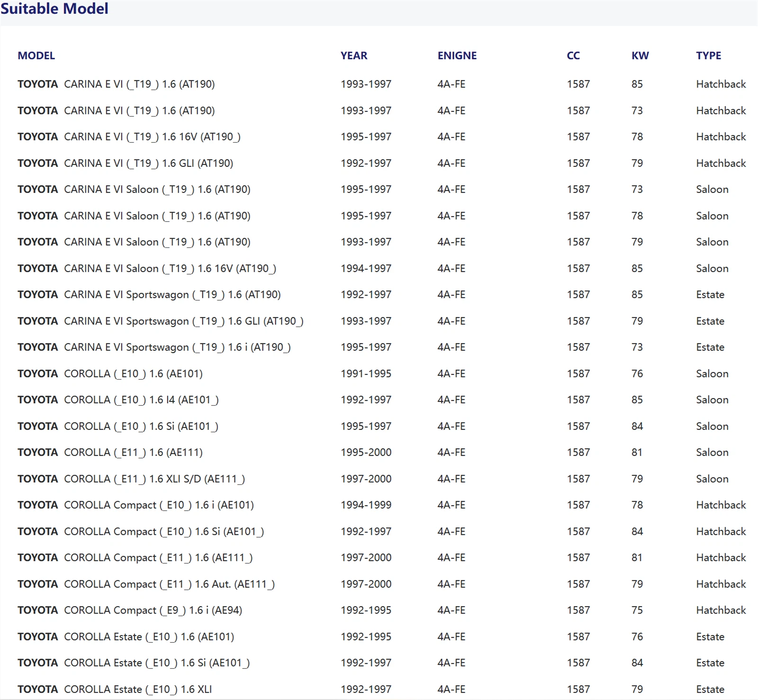
Task: Select COROLLA Estate (_E10_) 1.6 XLI model
Action: pyautogui.click(x=115, y=689)
